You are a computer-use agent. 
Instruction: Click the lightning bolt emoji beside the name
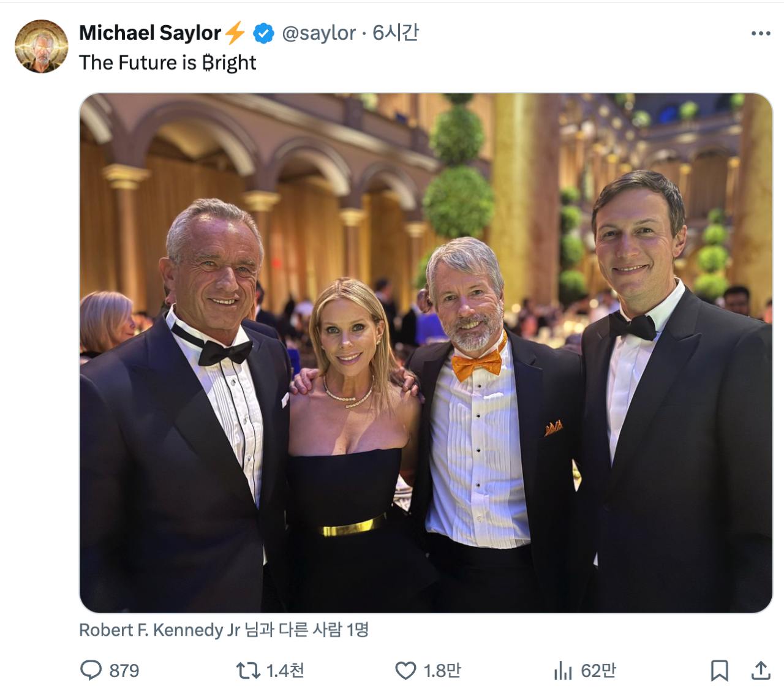[x=235, y=33]
